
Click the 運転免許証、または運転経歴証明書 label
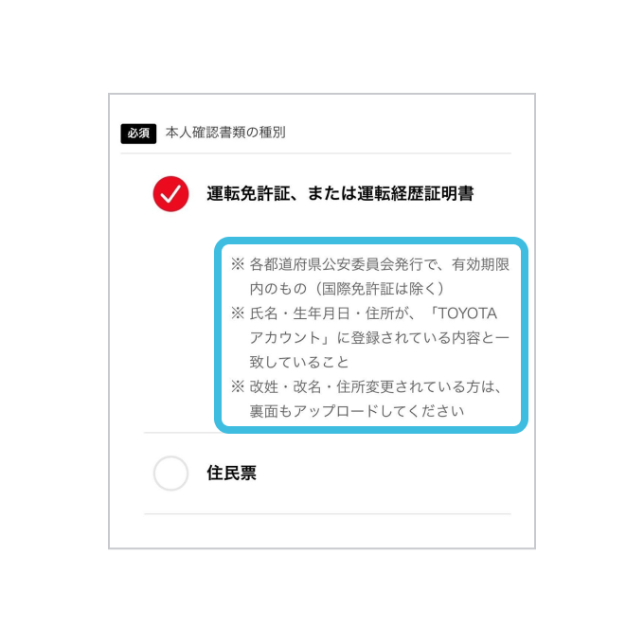tap(340, 193)
